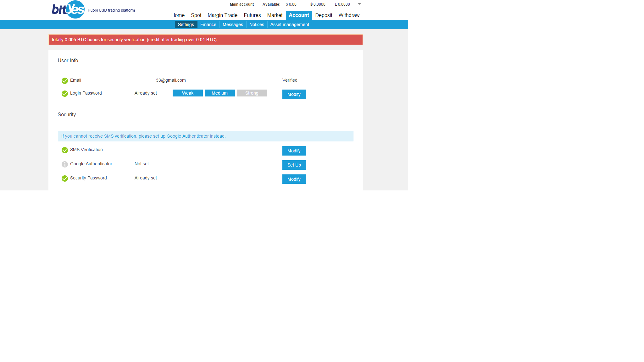Expand the account balance dropdown arrow
644x362 pixels.
click(x=359, y=4)
